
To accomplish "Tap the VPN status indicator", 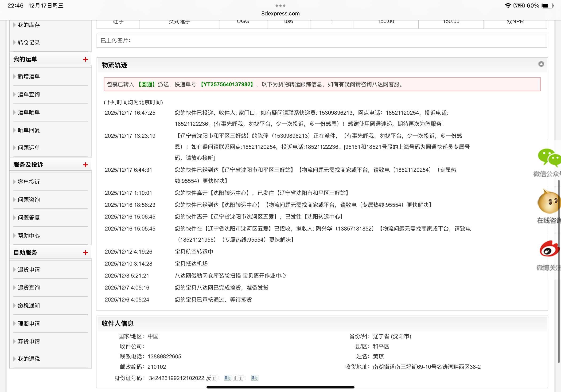I will [x=519, y=5].
